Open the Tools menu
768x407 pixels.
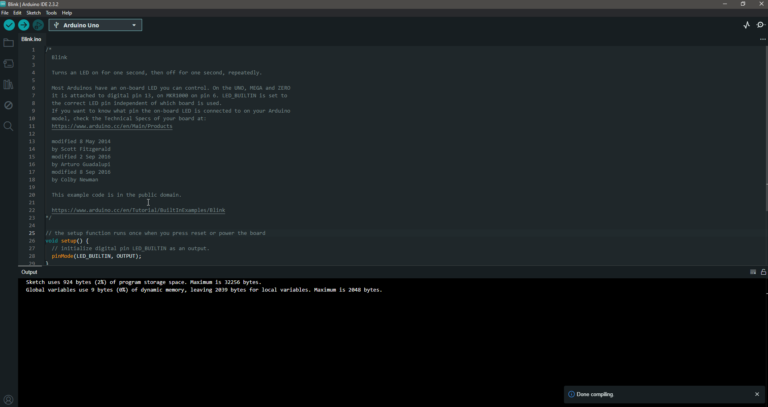[50, 13]
